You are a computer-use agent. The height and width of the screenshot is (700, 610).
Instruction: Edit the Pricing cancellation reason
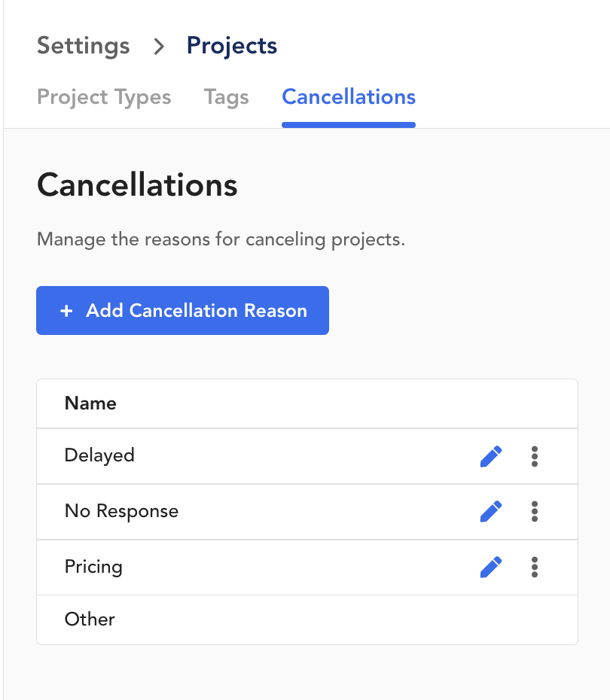tap(491, 567)
